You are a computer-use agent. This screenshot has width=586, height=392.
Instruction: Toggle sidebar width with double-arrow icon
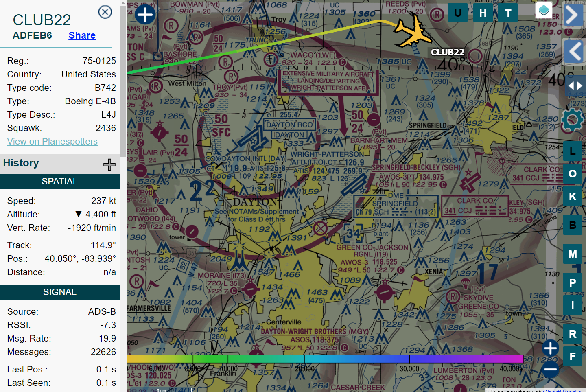575,86
